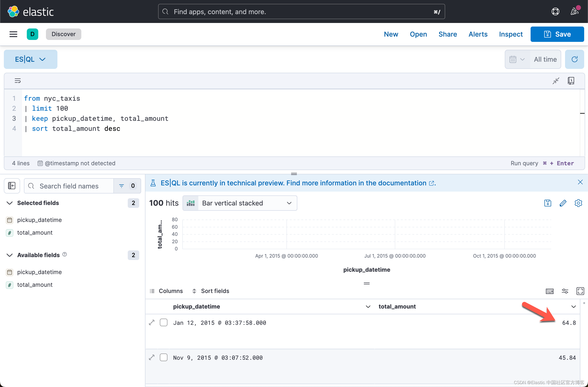Select the Alerts menu item

478,34
